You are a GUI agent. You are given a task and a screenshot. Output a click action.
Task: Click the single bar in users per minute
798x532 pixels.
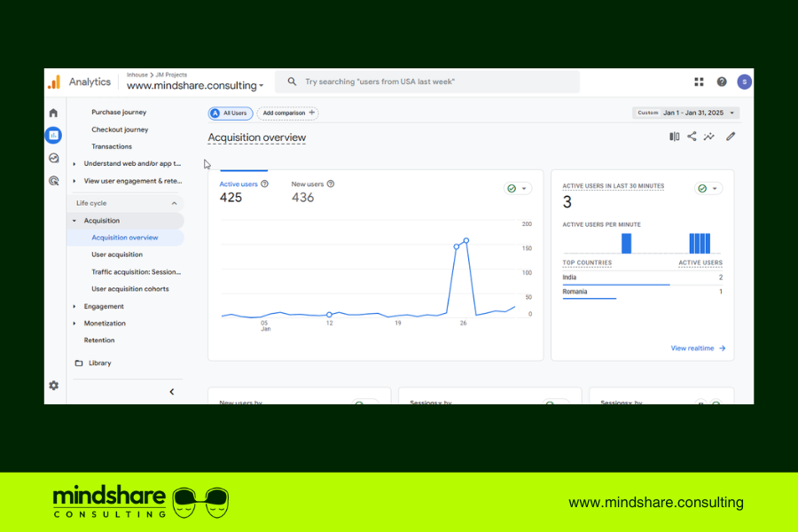pyautogui.click(x=627, y=243)
